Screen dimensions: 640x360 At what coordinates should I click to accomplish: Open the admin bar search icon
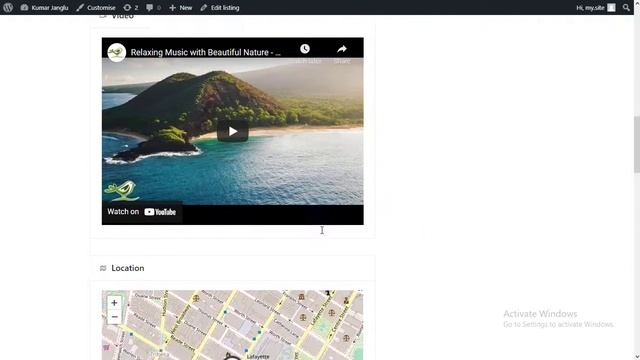click(626, 7)
